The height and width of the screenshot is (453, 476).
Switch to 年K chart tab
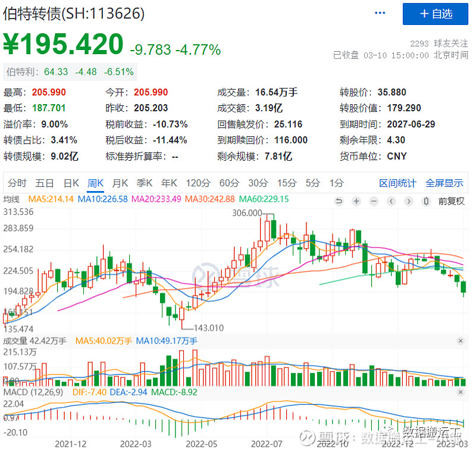(x=169, y=183)
